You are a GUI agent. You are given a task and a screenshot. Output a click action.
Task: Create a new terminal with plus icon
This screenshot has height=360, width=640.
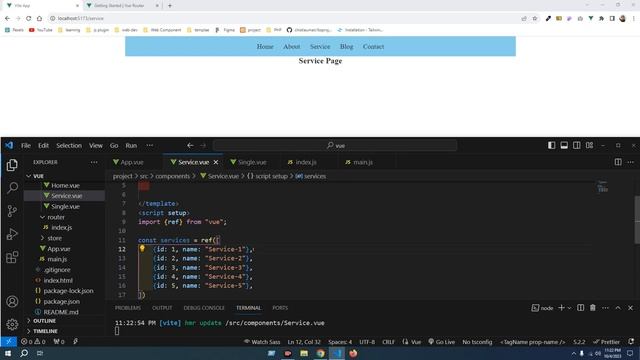tap(561, 308)
